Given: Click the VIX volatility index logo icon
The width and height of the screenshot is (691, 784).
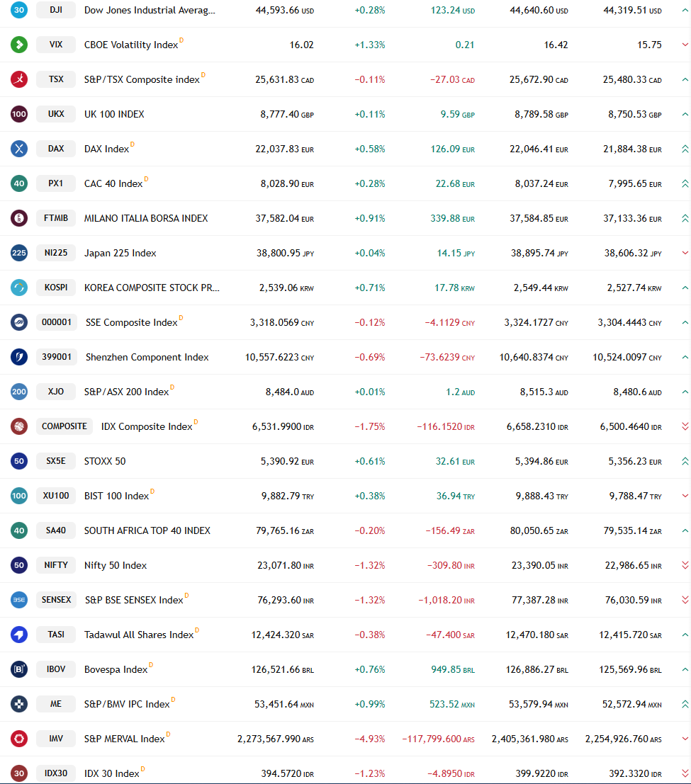Looking at the screenshot, I should (19, 45).
